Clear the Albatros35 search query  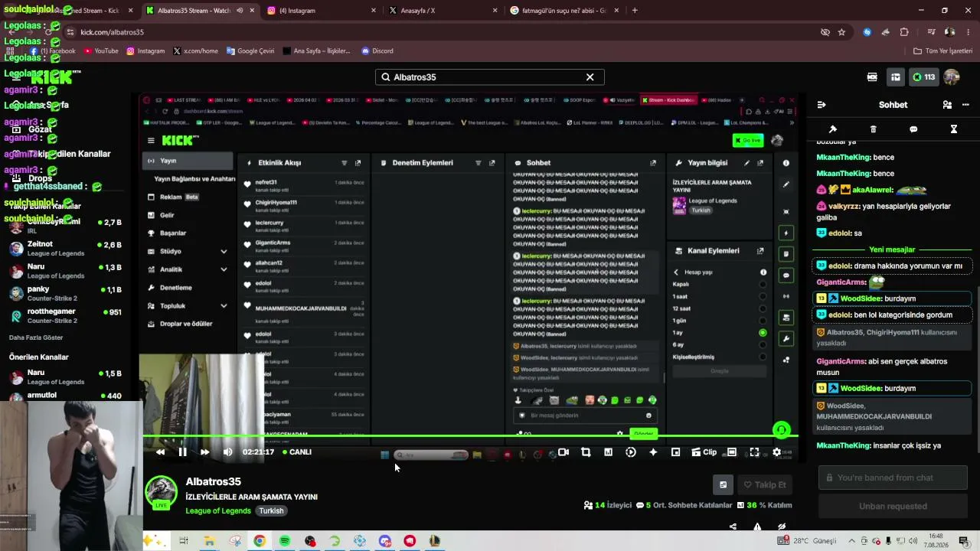[x=590, y=77]
